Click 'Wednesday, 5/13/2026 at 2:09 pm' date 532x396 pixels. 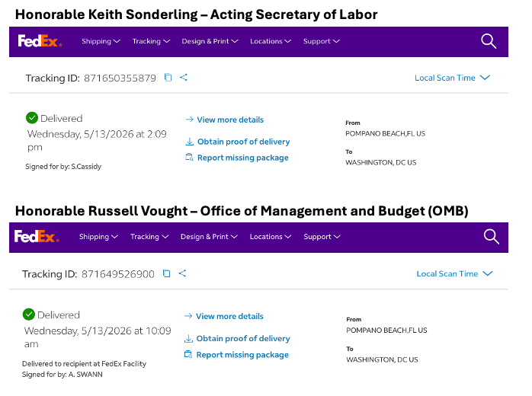[97, 140]
